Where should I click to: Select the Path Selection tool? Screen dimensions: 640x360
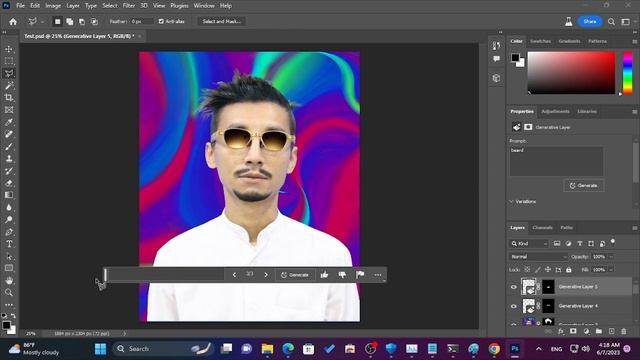click(x=9, y=256)
